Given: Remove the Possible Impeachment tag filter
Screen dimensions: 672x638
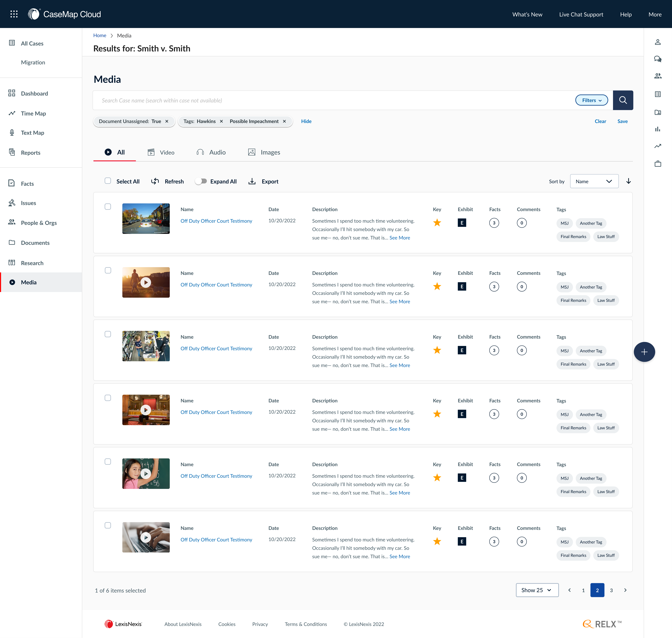Looking at the screenshot, I should [x=284, y=121].
